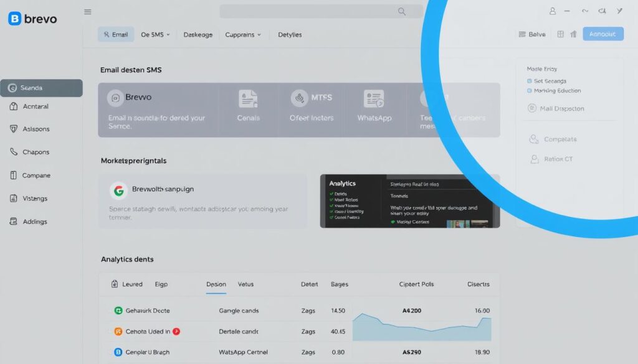This screenshot has height=364, width=638.
Task: Click in the top search field
Action: 321,11
